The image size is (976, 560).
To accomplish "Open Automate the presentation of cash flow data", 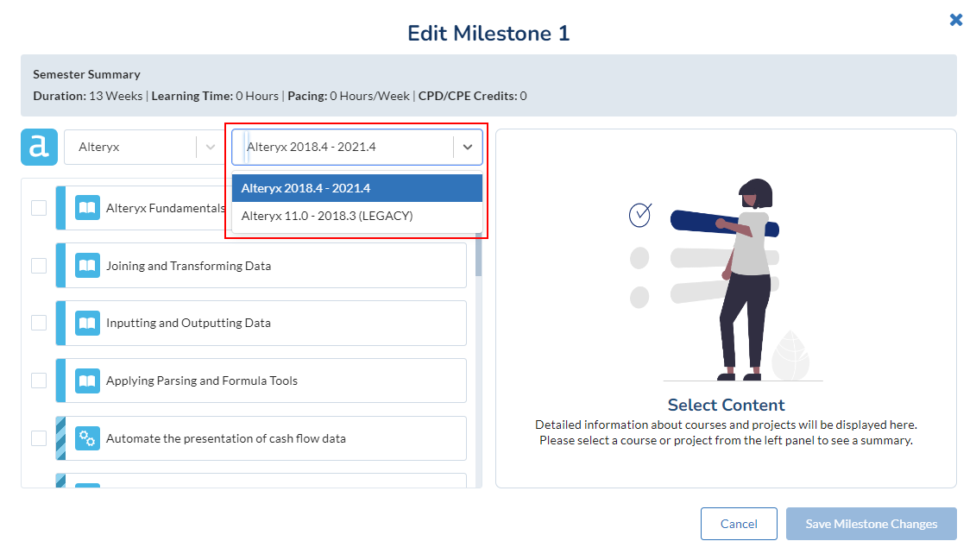I will click(261, 438).
